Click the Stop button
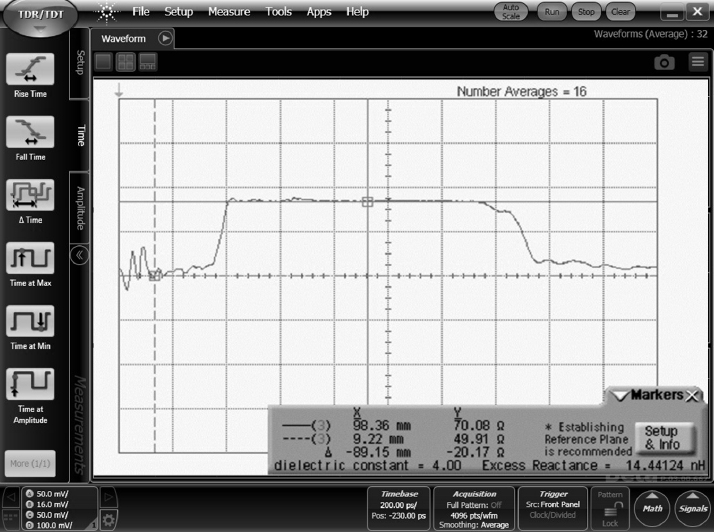 (586, 12)
